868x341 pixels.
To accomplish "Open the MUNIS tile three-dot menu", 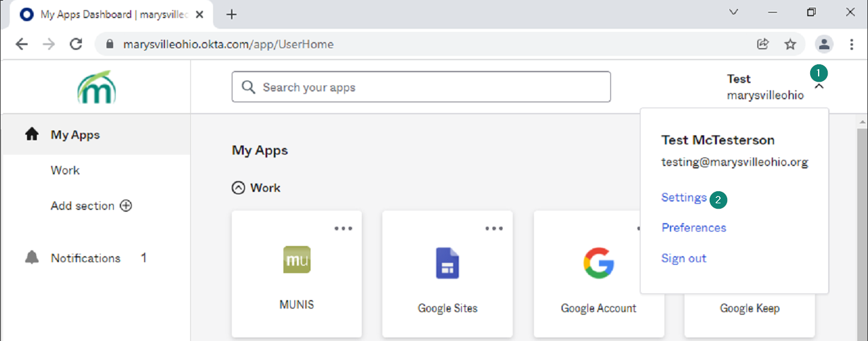I will tap(343, 229).
